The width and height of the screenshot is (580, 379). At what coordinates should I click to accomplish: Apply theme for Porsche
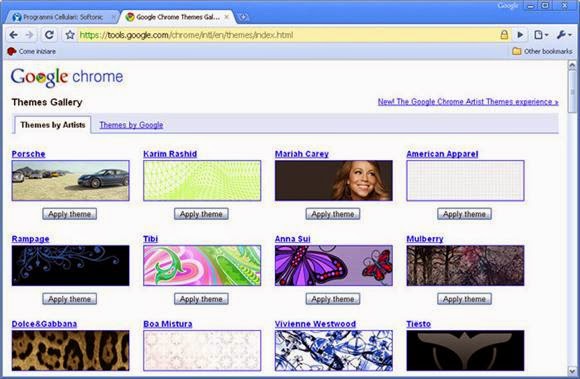[x=70, y=214]
